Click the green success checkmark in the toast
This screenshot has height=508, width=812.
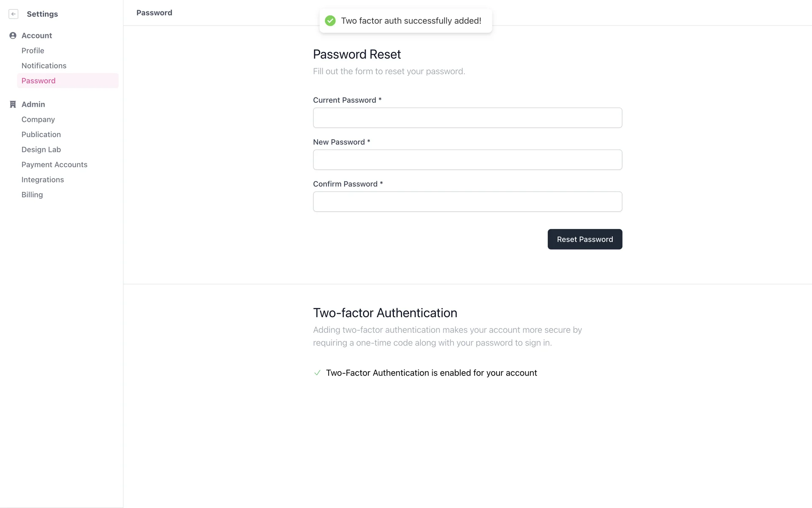330,21
